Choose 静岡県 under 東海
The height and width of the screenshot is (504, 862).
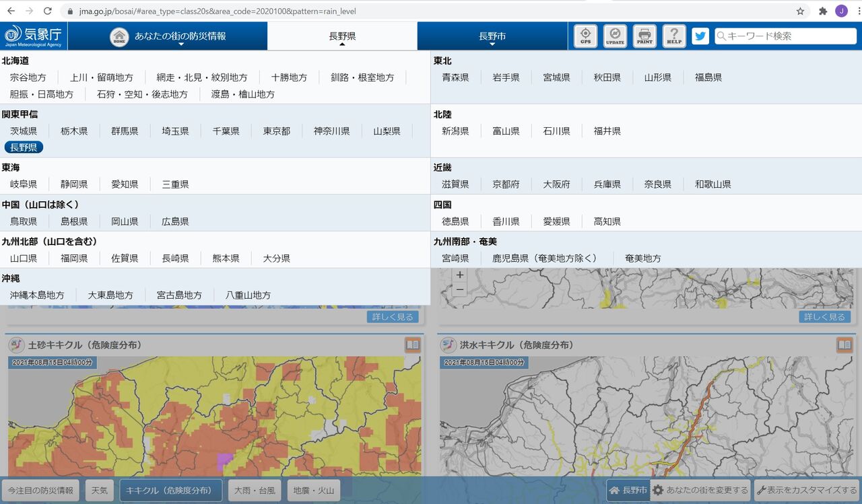point(74,184)
